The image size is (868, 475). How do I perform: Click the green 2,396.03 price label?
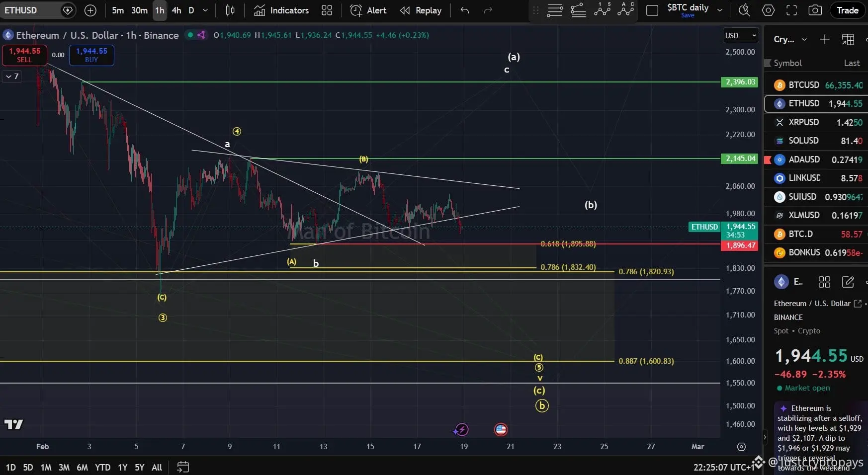click(740, 82)
